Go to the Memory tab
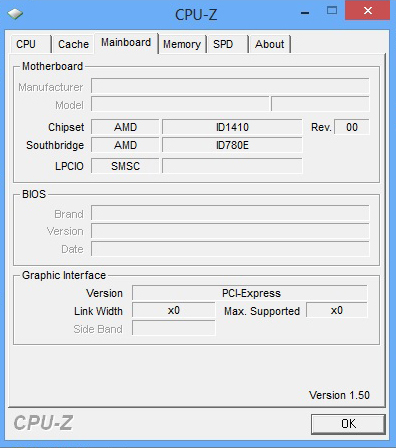Screen dimensions: 396x448 point(182,44)
